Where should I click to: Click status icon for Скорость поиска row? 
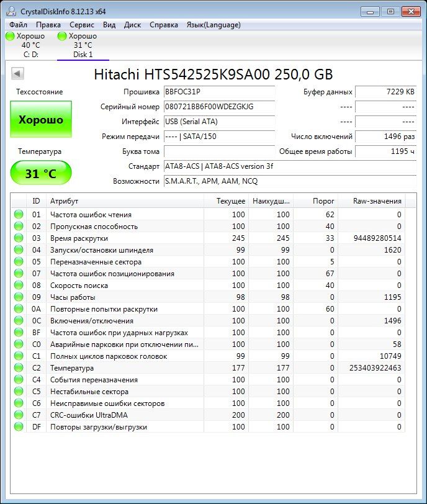(x=19, y=285)
